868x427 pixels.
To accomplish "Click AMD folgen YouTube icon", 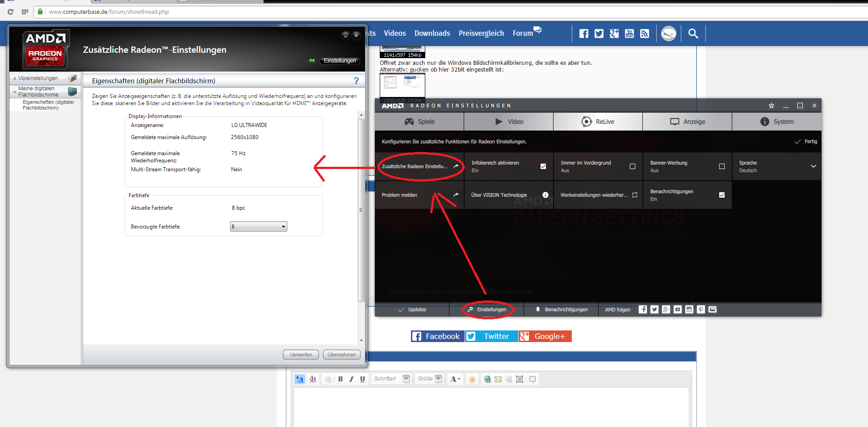I will click(678, 309).
